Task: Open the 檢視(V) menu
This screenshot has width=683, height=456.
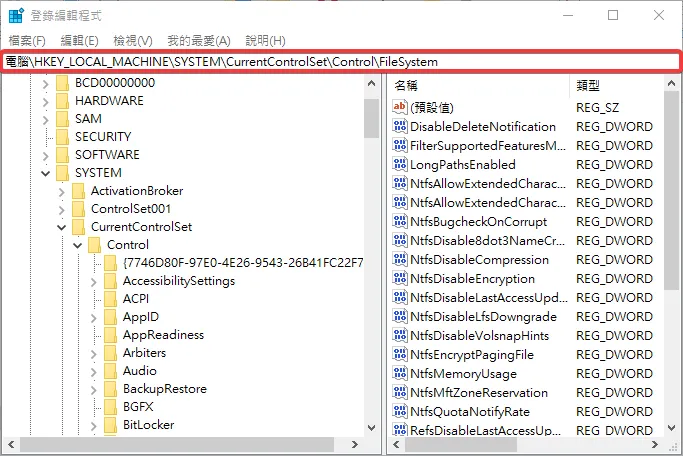Action: click(x=133, y=41)
